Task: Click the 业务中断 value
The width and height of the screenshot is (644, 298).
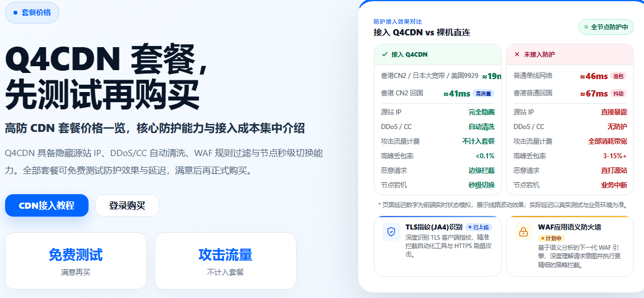Action: [x=614, y=185]
